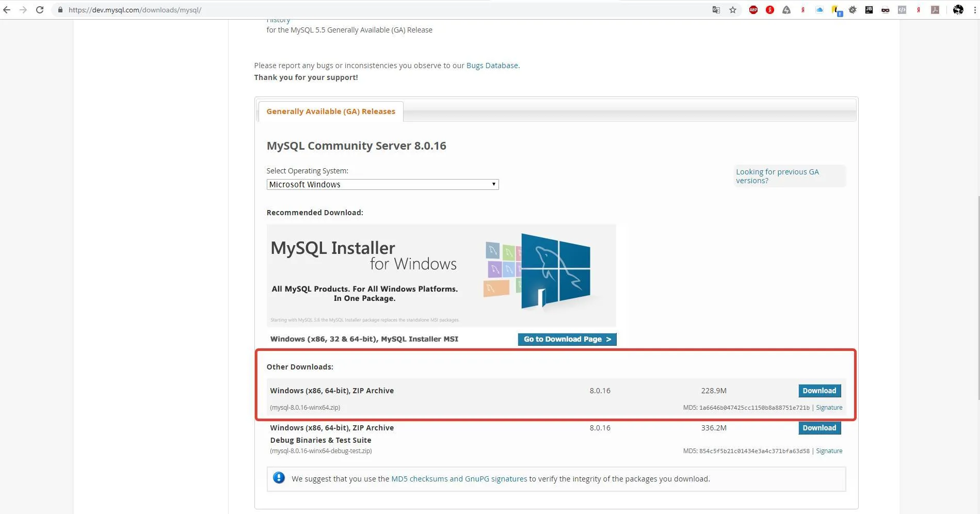Click the blue info icon beside MD5 suggestion
Viewport: 980px width, 514px height.
pos(279,478)
